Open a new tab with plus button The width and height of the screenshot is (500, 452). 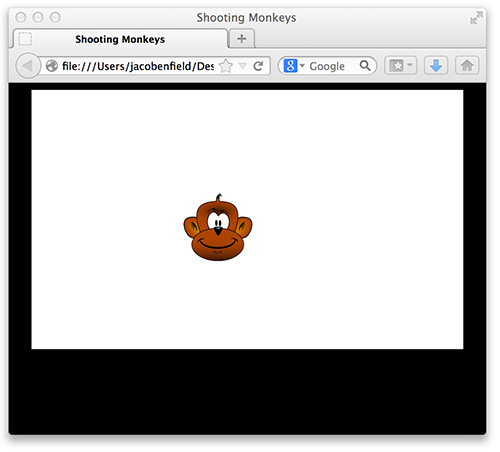click(242, 39)
